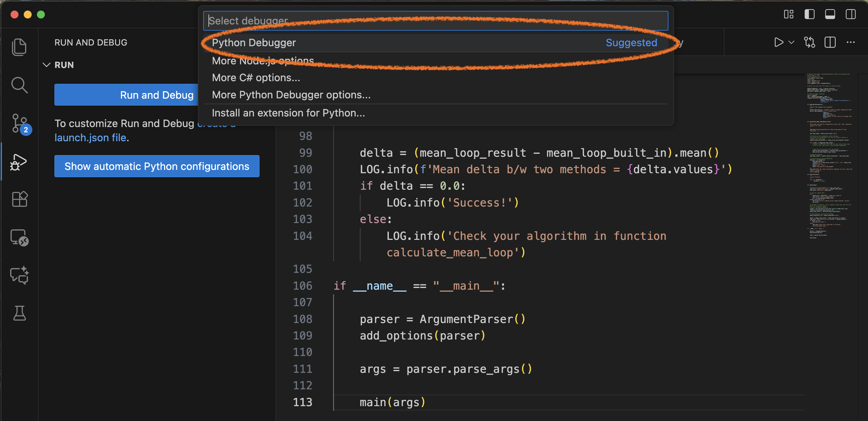Open the More Actions ellipsis menu
868x421 pixels.
pyautogui.click(x=852, y=42)
